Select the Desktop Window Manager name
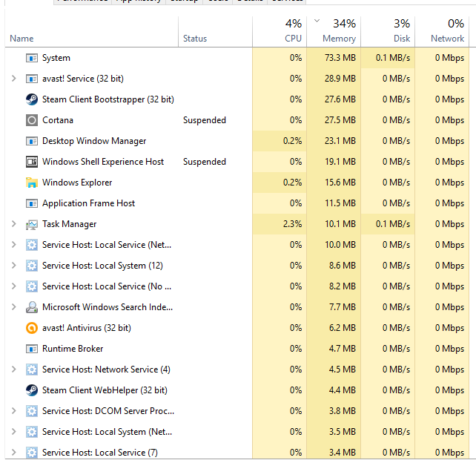Image resolution: width=476 pixels, height=463 pixels. 94,141
